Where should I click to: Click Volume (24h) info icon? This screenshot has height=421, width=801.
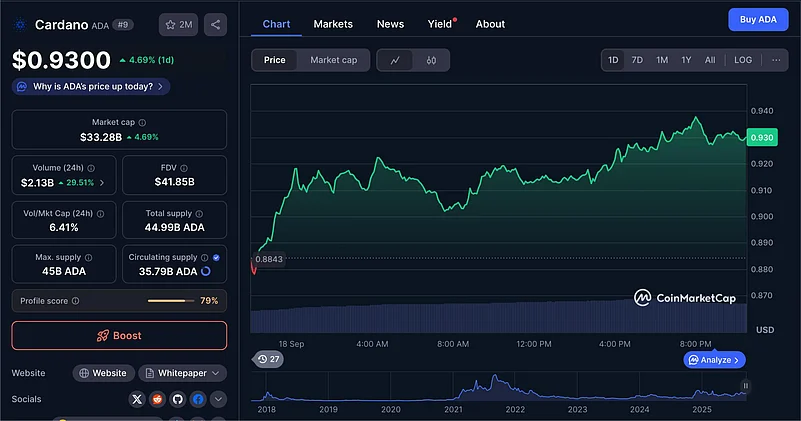[x=91, y=168]
